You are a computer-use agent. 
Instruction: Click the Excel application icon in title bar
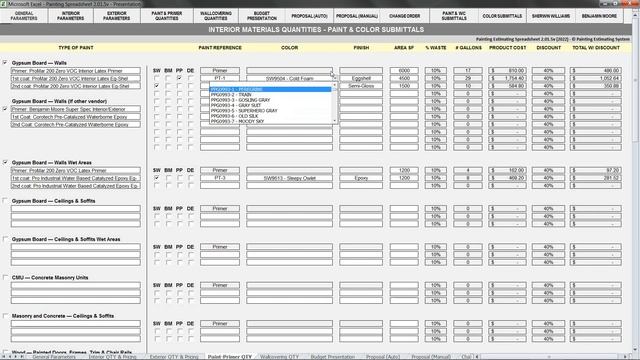pyautogui.click(x=3, y=4)
